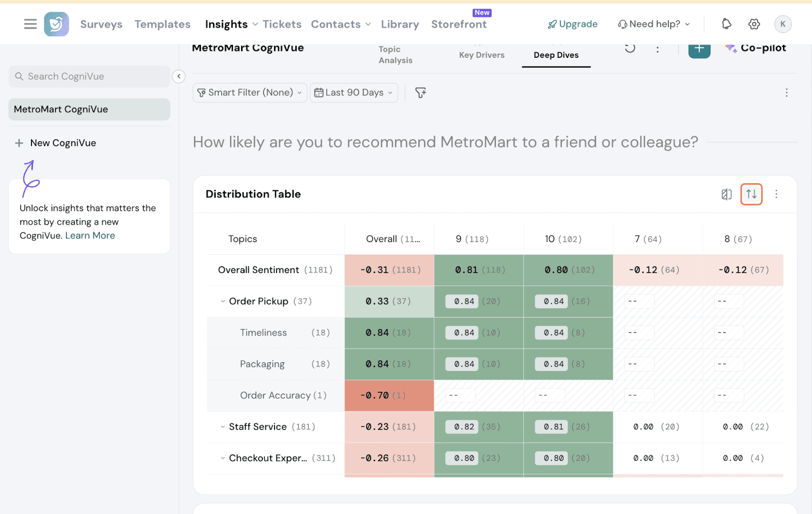812x514 pixels.
Task: Click the refresh icon near Deep Dives
Action: 630,48
